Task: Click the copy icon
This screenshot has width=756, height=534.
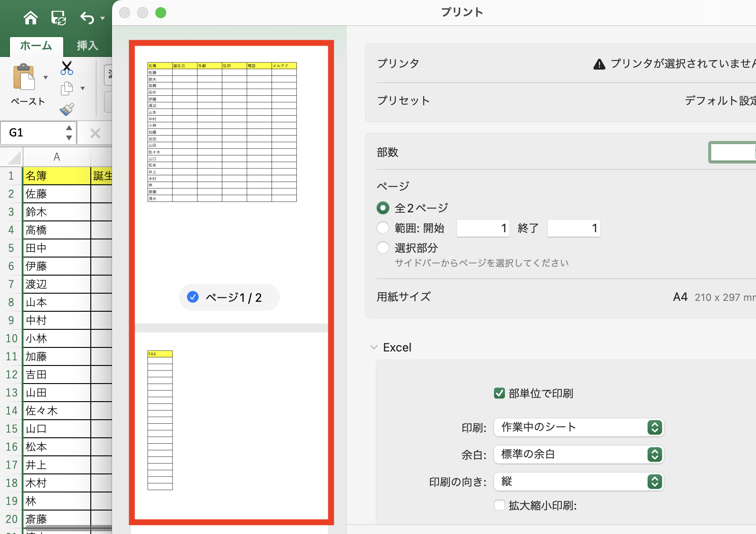Action: (66, 89)
